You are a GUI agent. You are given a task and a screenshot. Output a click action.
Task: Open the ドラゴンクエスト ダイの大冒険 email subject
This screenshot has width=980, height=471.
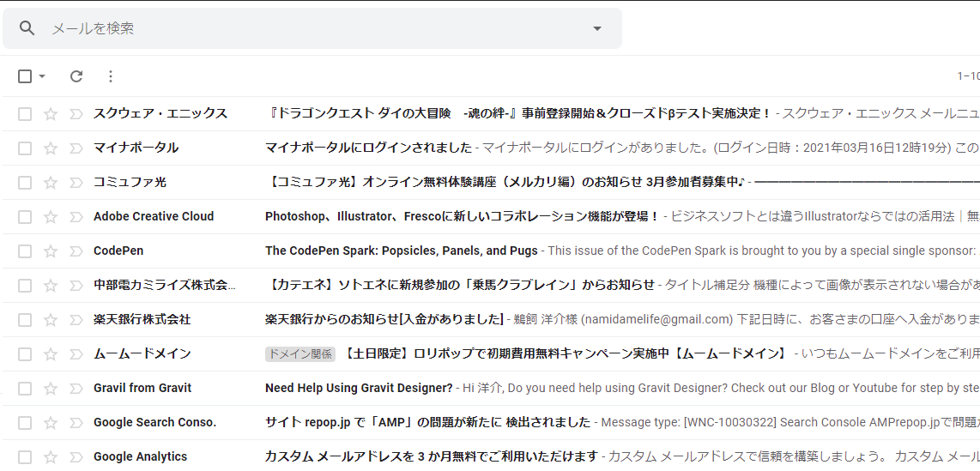point(518,114)
